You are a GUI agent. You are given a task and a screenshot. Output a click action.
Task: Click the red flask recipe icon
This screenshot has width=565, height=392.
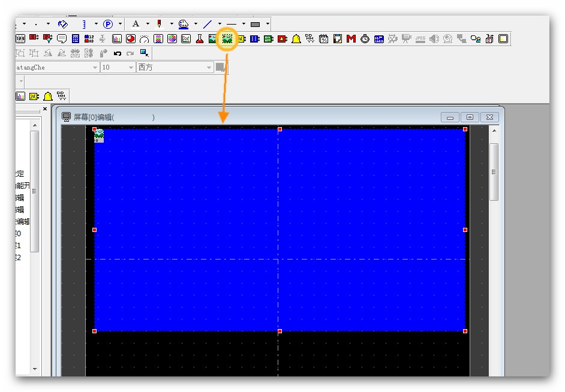tap(200, 39)
